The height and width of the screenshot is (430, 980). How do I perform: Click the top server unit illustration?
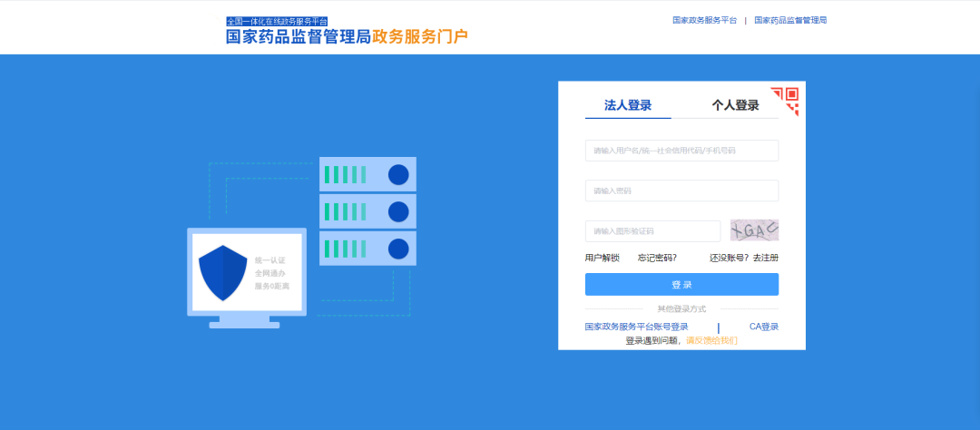[367, 174]
